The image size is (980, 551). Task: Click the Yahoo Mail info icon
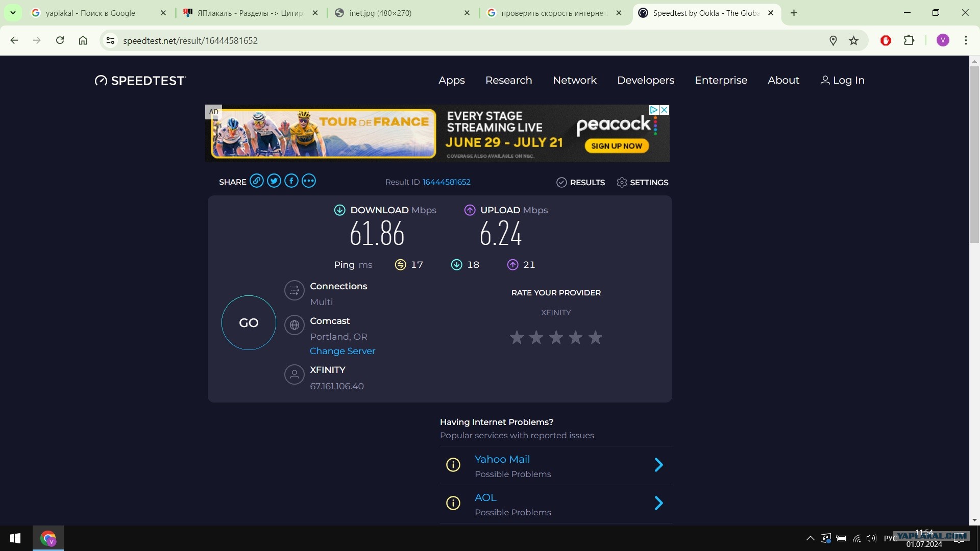point(453,465)
